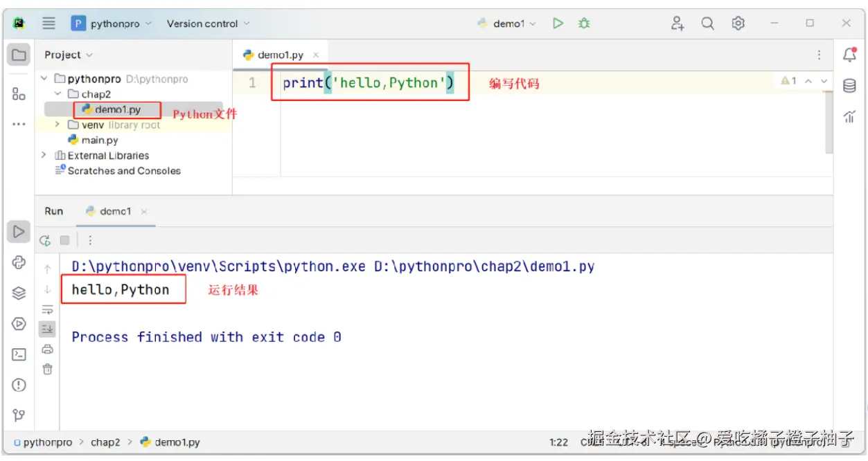Click the PyCharm logo icon
Image resolution: width=868 pixels, height=461 pixels.
click(19, 23)
